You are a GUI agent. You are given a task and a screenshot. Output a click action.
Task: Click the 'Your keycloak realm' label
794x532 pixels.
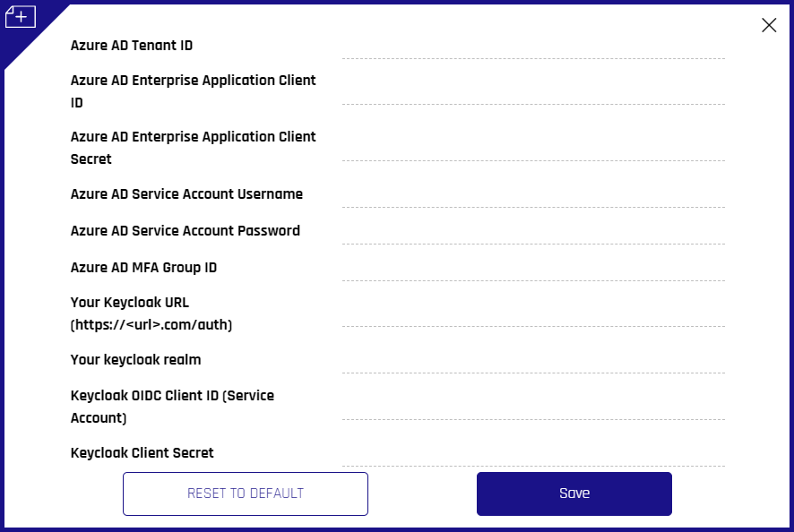click(x=135, y=360)
